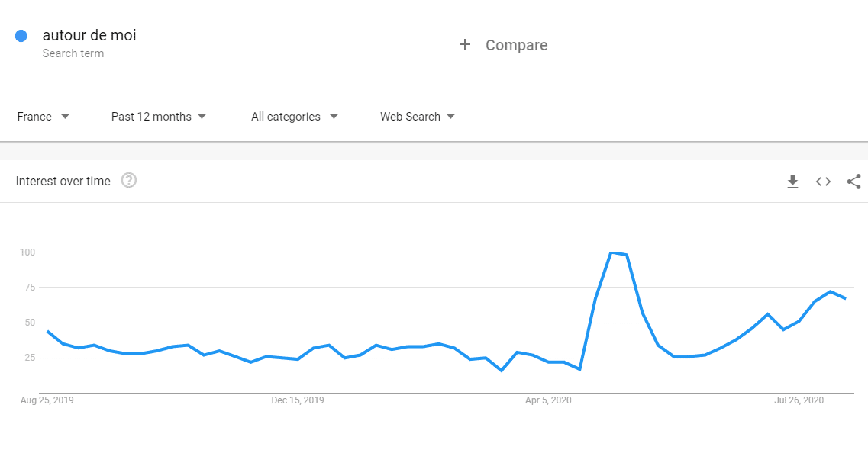Click the Compare button
This screenshot has width=868, height=450.
(503, 45)
